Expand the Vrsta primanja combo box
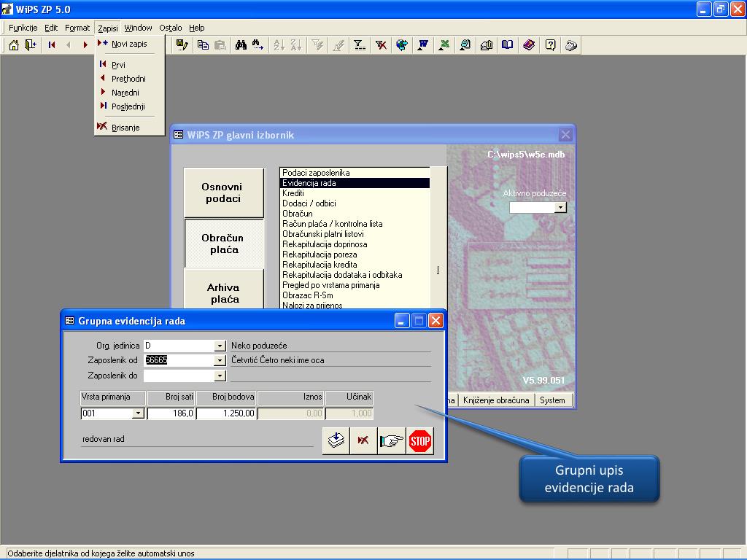Viewport: 747px width, 560px height. [138, 413]
